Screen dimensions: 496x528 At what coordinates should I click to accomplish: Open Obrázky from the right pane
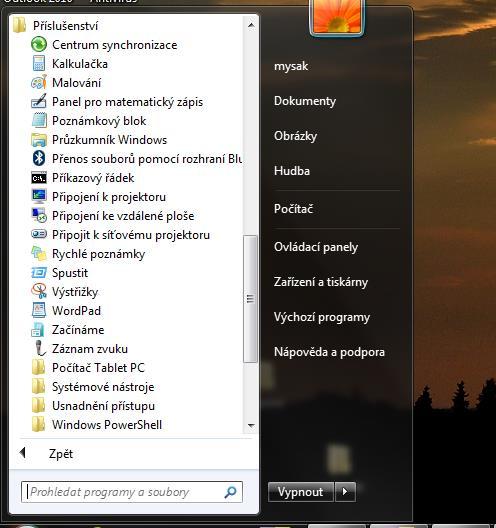(x=295, y=136)
